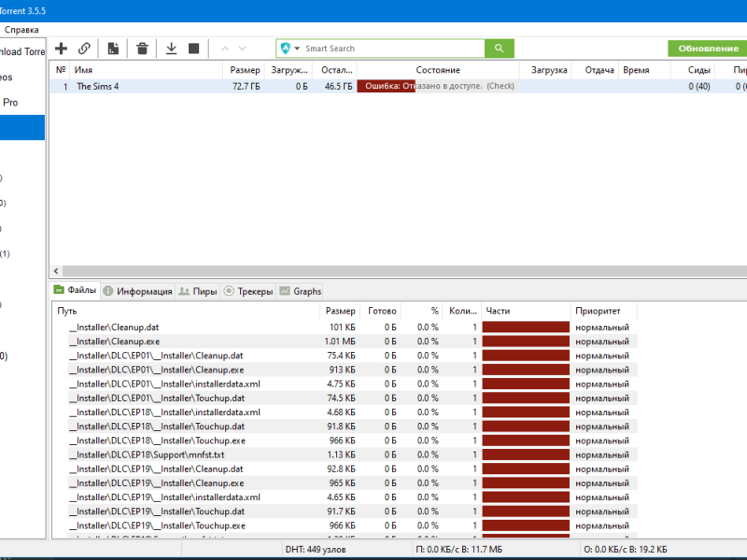Add a torrent from URL via the chain-link icon
Image resolution: width=747 pixels, height=560 pixels.
click(84, 49)
